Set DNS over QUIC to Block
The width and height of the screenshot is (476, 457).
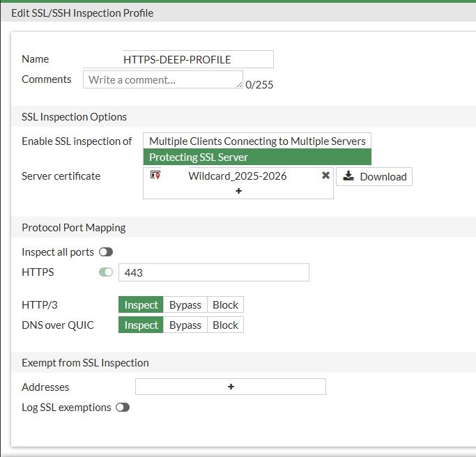(x=225, y=325)
